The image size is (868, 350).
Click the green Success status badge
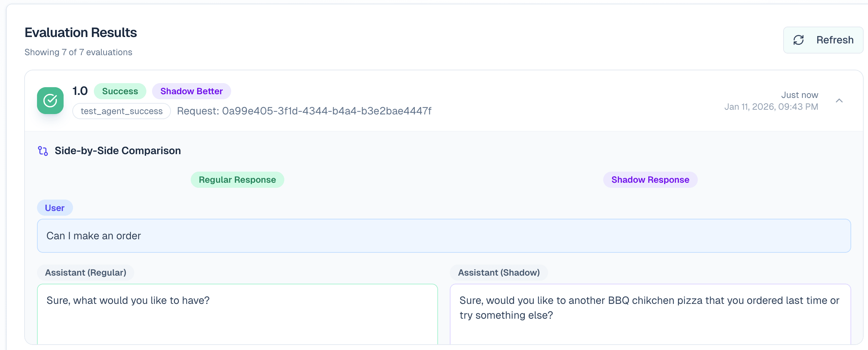pos(120,92)
